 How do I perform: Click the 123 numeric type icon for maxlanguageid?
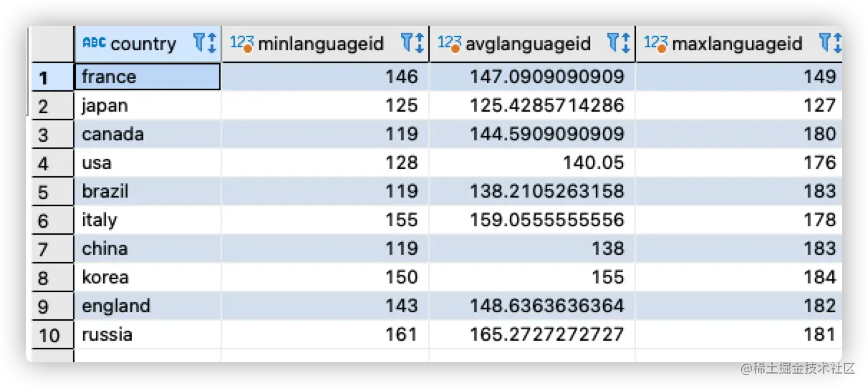655,44
